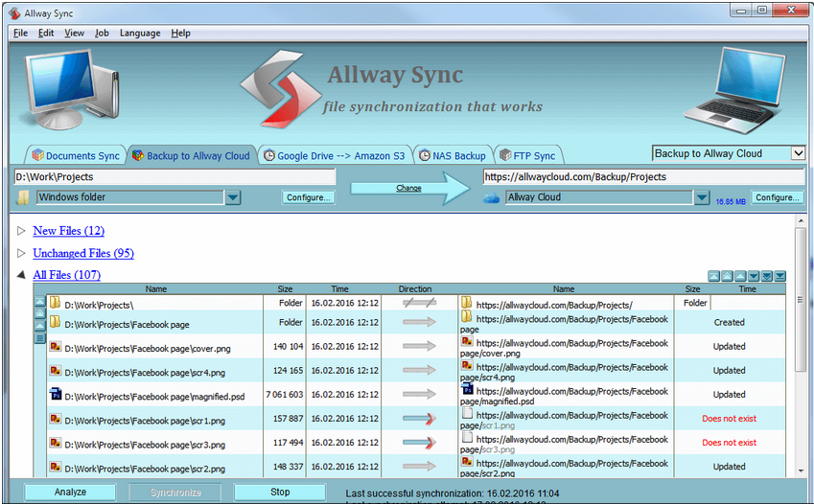Click the Windows folder icon beside the left type selector
This screenshot has height=504, width=814.
(x=23, y=197)
